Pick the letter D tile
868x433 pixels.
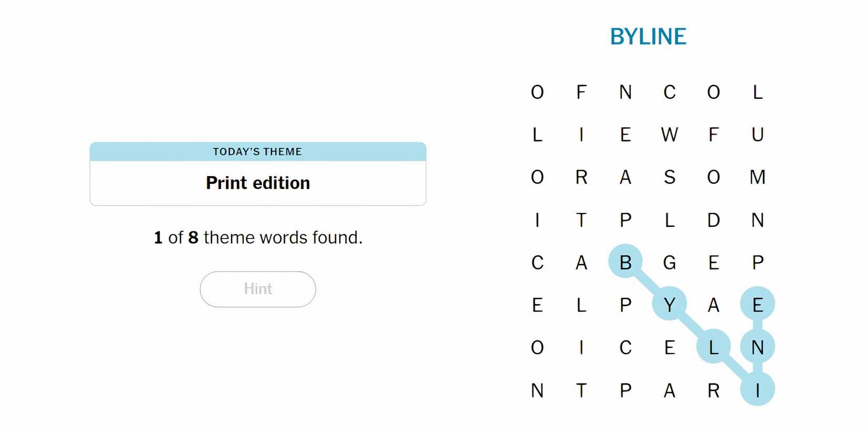point(713,220)
